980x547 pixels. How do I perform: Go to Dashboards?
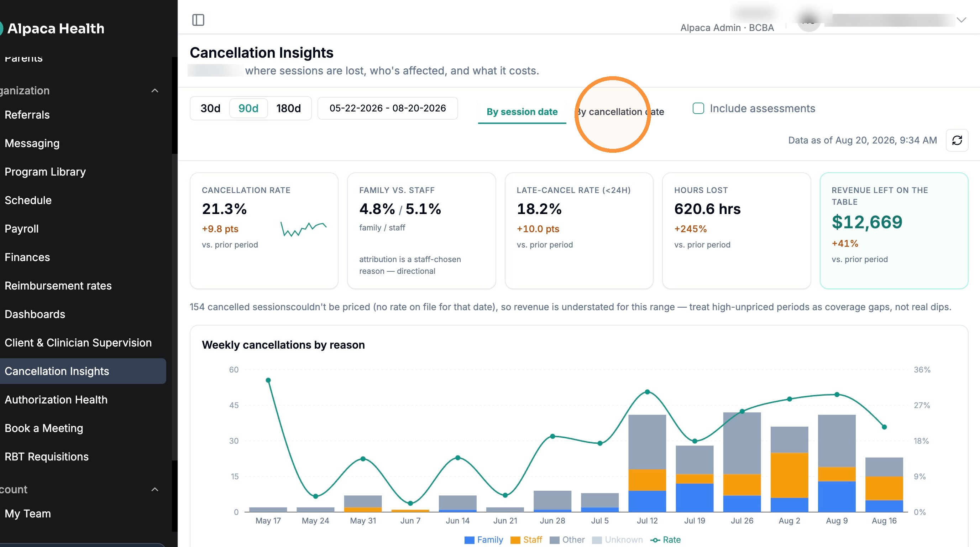(x=35, y=314)
